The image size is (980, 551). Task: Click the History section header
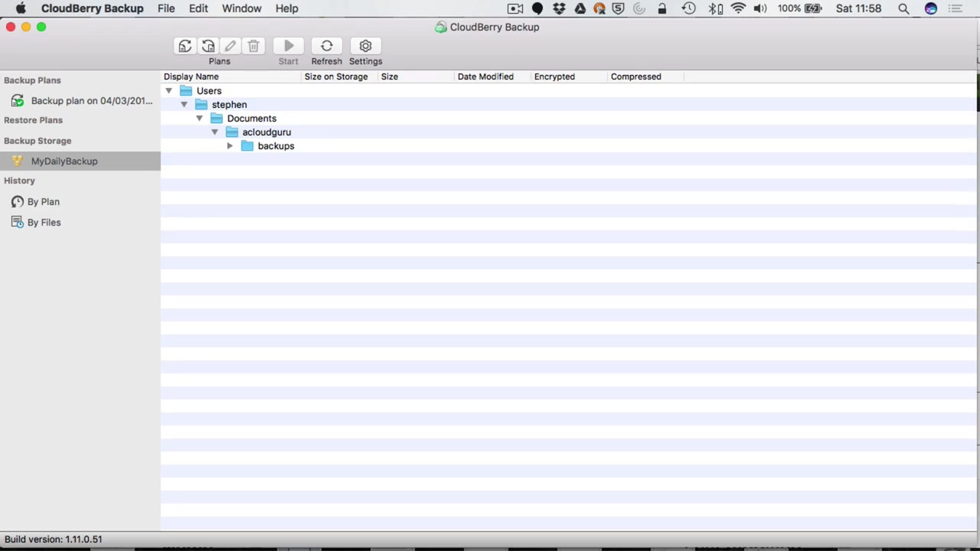(19, 181)
